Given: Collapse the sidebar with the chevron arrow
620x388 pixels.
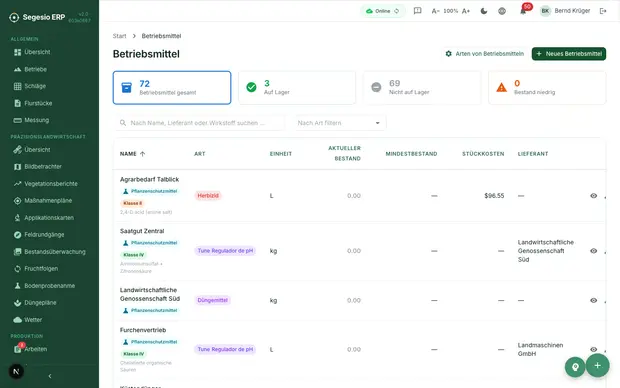Looking at the screenshot, I should [50, 376].
